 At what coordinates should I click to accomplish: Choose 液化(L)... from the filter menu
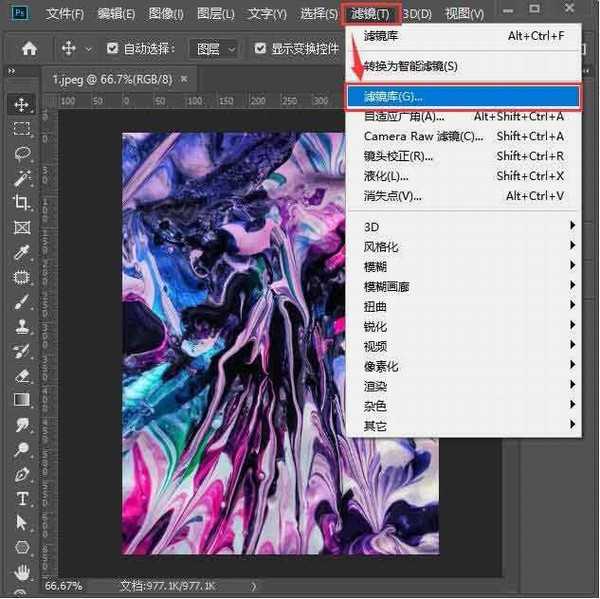[x=386, y=176]
